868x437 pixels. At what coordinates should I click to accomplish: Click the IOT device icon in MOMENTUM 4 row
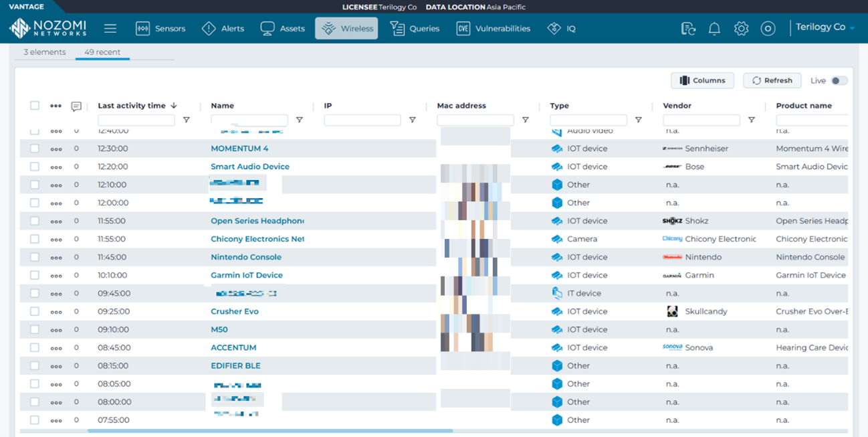(x=557, y=149)
